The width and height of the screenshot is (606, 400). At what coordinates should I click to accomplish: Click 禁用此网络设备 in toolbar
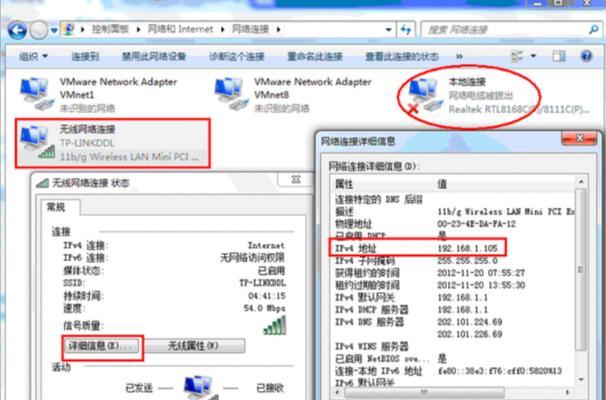point(154,57)
